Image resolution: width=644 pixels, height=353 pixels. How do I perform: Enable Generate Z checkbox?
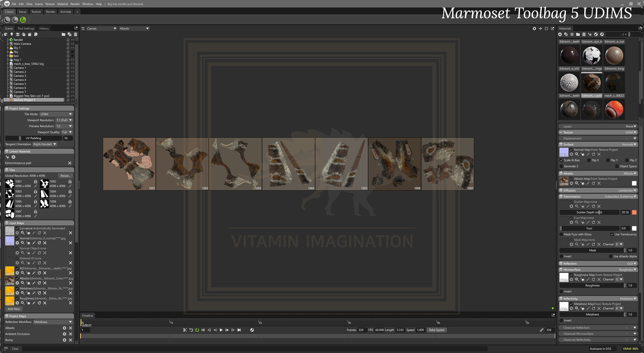561,166
